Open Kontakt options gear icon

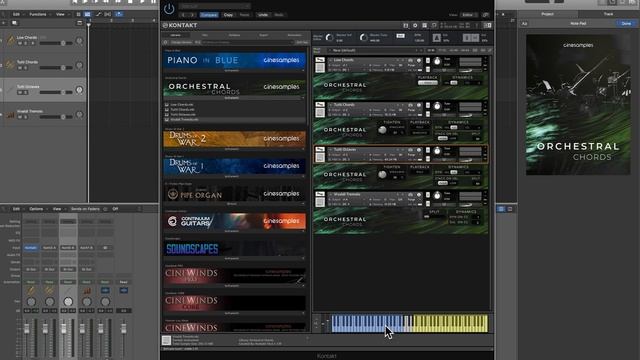[415, 25]
